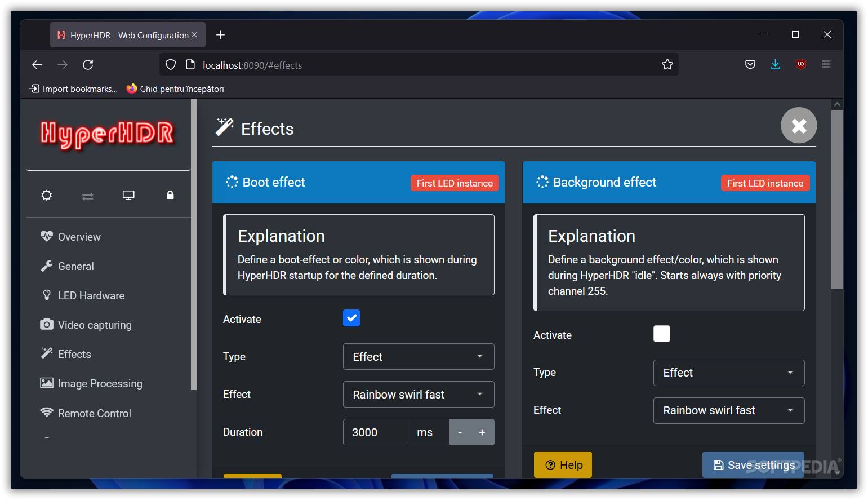Click the heartbeat icon beside Overview

[47, 236]
